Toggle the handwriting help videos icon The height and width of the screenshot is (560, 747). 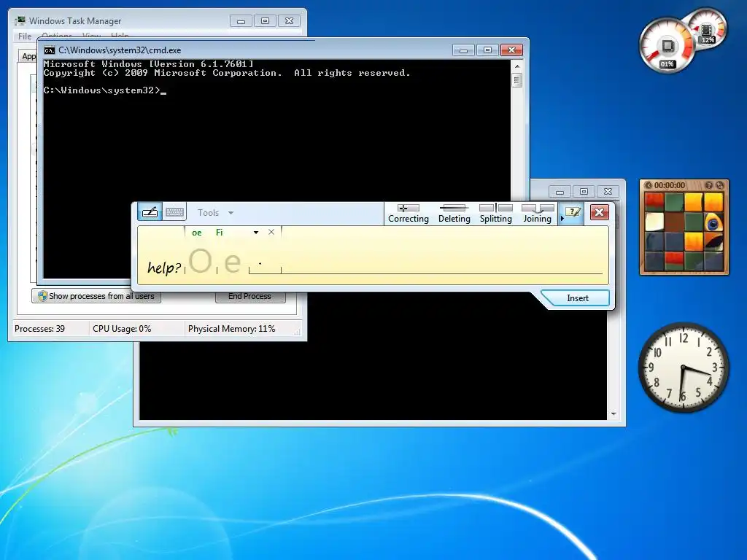click(572, 212)
